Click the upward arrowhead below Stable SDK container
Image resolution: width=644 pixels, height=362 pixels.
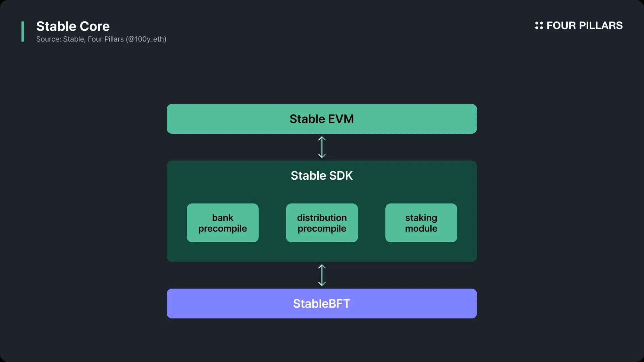point(322,266)
